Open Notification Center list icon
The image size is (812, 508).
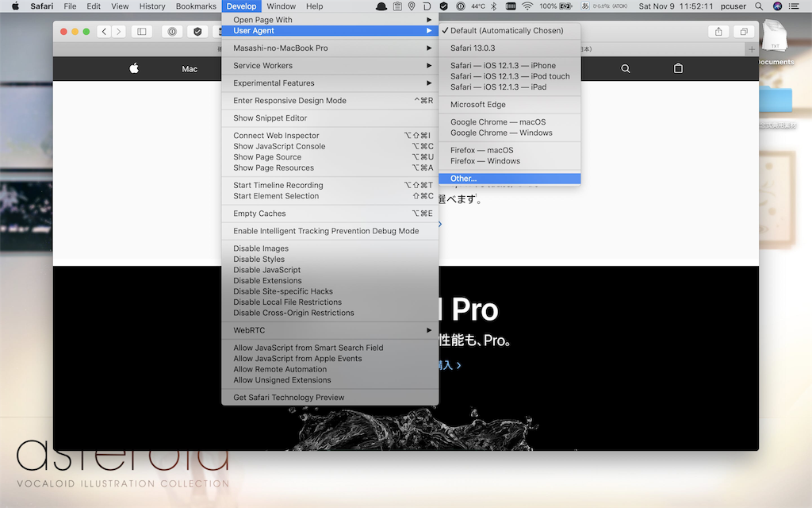click(793, 6)
